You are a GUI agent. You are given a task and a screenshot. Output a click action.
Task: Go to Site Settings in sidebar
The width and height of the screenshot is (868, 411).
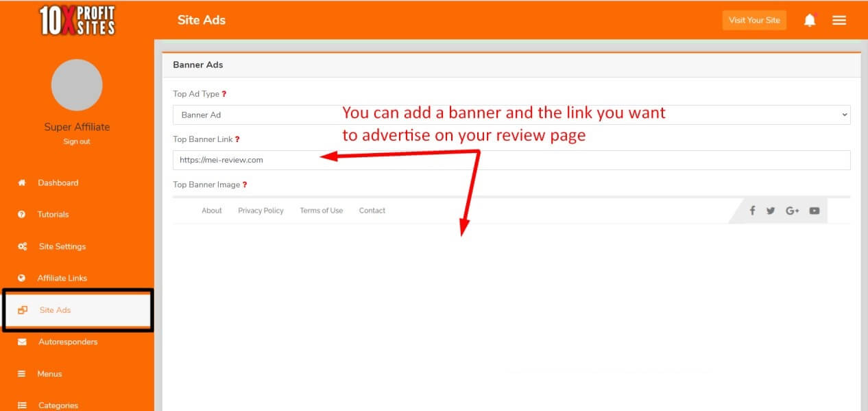click(x=62, y=246)
